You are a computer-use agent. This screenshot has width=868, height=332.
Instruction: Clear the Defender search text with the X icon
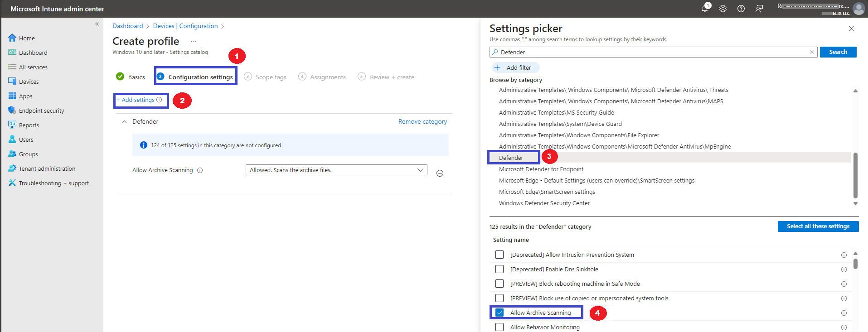click(812, 52)
